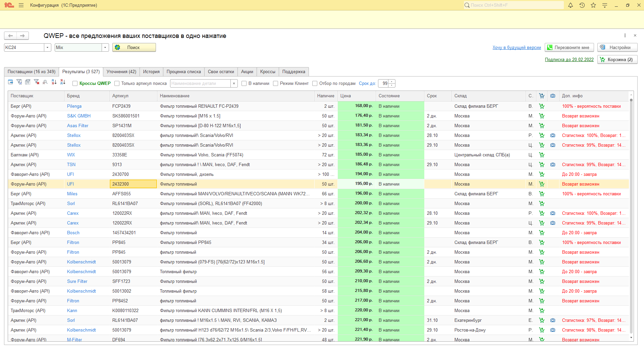Screen dimensions: 644x349
Task: Click the Центральный склад СПБ(а) cell
Action: [x=488, y=155]
